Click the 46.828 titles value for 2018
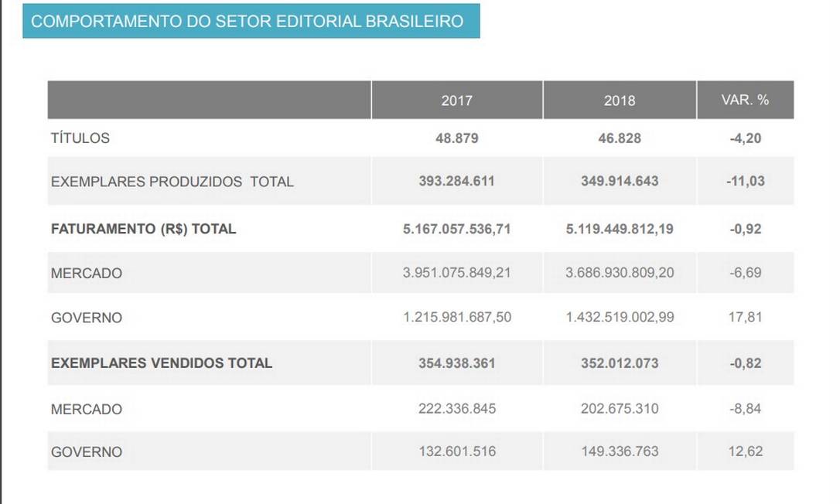 pos(619,138)
